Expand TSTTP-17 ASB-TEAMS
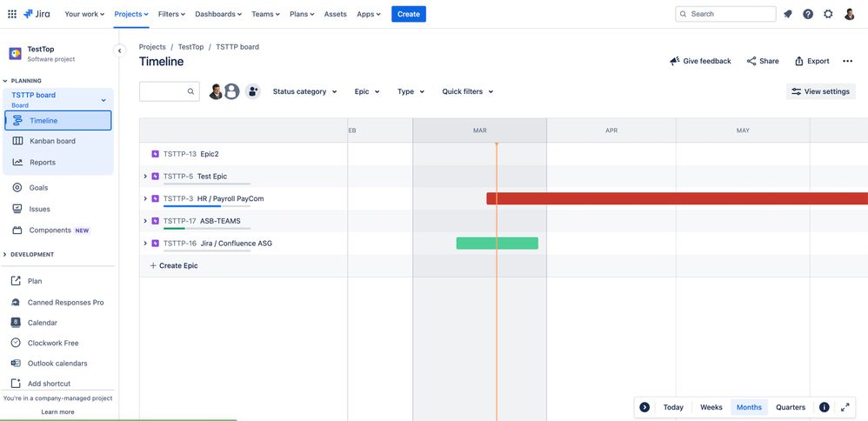The height and width of the screenshot is (421, 868). click(x=145, y=220)
